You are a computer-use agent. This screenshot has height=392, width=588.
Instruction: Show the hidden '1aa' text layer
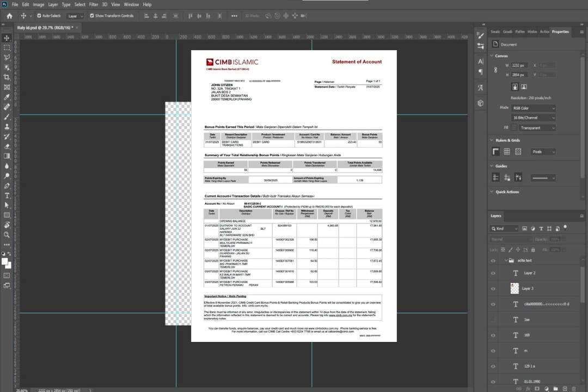pyautogui.click(x=493, y=320)
